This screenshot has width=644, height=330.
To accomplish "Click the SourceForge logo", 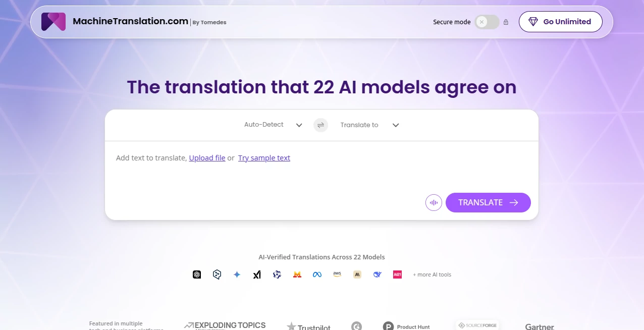I will [x=477, y=325].
